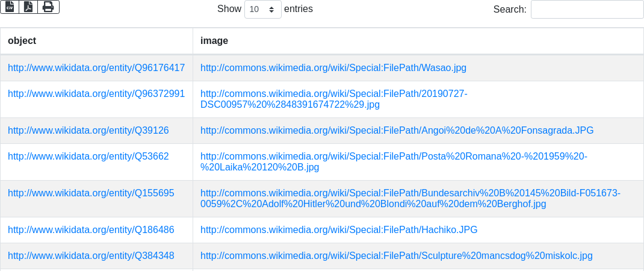
Task: Open the Bundesarchiv Blondi image link
Action: (410, 193)
